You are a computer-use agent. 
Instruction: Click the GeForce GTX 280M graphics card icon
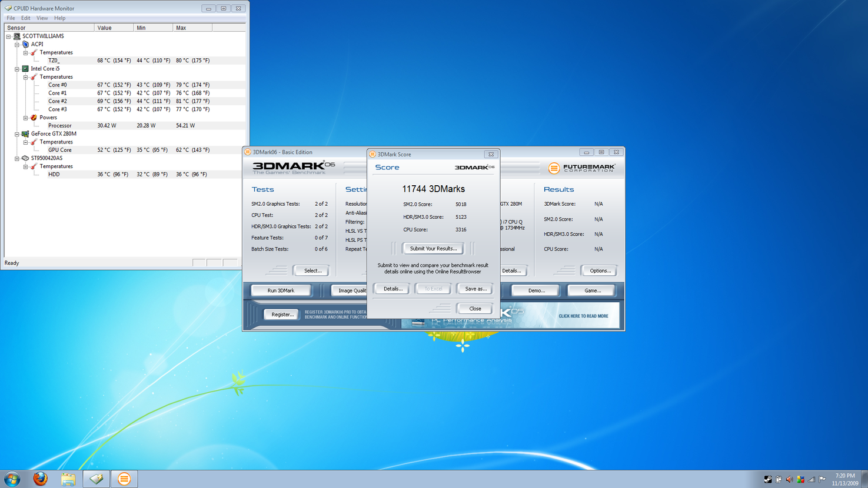pos(25,134)
